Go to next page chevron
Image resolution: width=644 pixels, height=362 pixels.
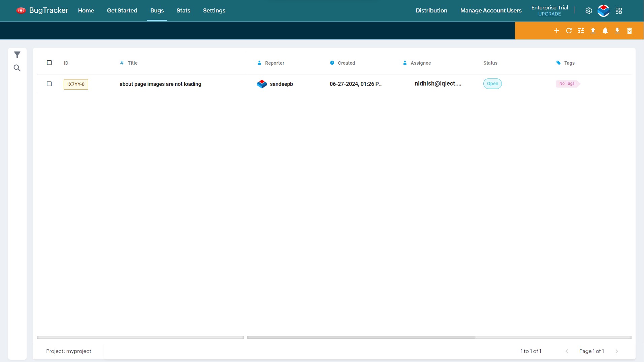pos(617,351)
